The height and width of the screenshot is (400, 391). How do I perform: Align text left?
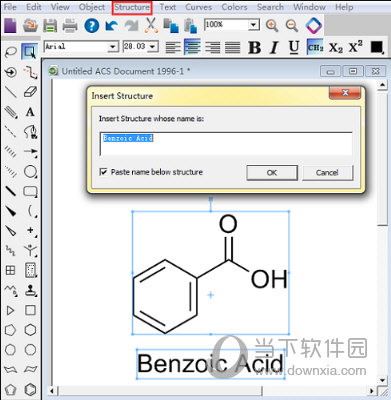point(173,47)
